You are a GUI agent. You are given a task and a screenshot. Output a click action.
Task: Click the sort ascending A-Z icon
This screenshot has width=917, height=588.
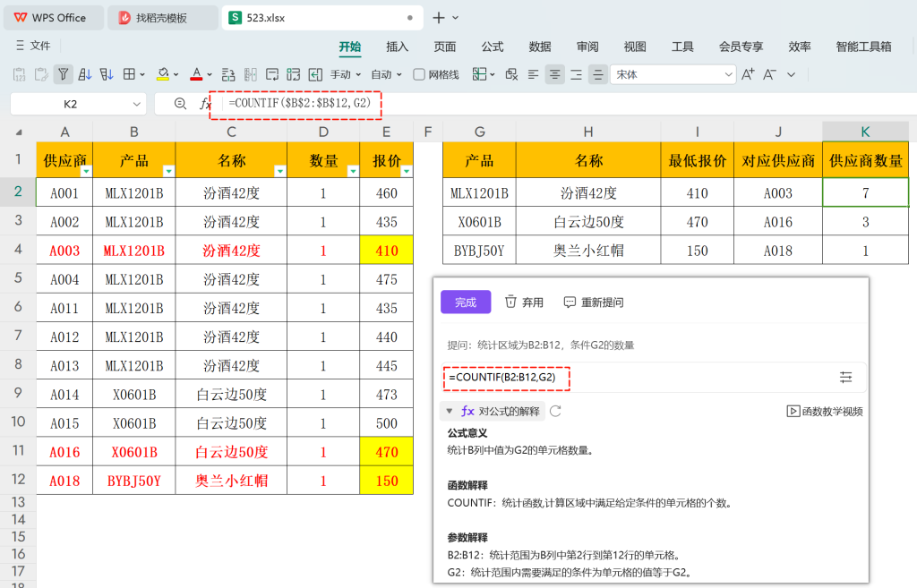click(x=85, y=74)
